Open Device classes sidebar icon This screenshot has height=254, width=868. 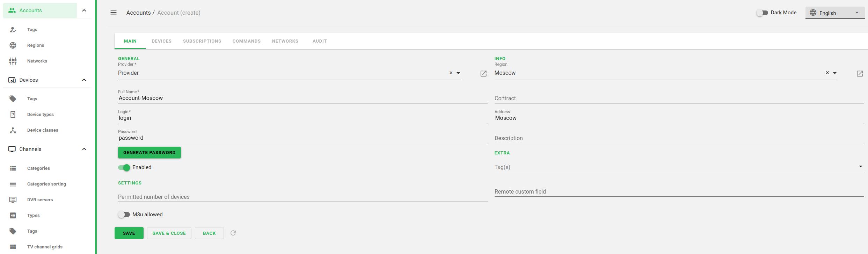coord(13,130)
